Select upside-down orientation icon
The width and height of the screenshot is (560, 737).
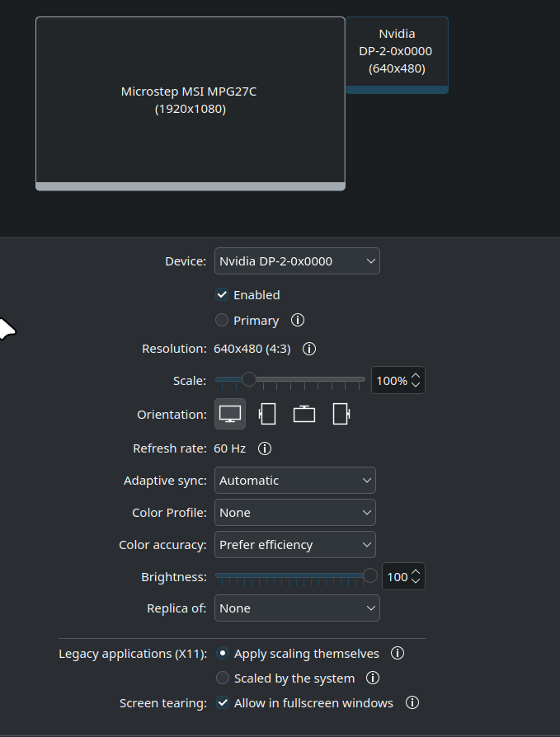tap(304, 414)
